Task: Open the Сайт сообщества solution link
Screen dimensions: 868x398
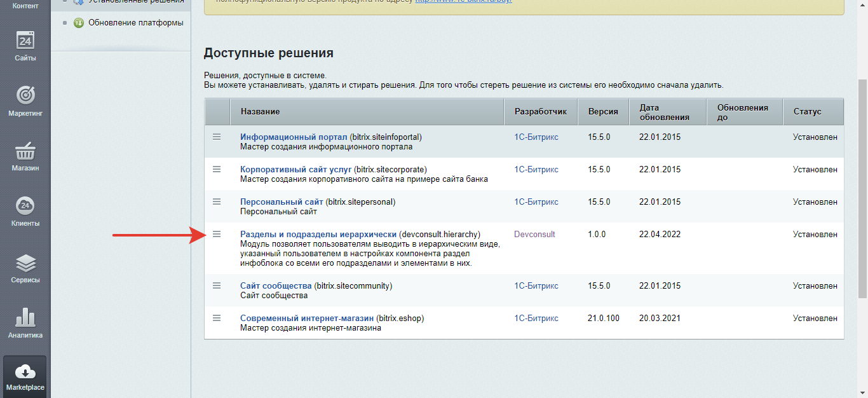Action: click(x=276, y=285)
